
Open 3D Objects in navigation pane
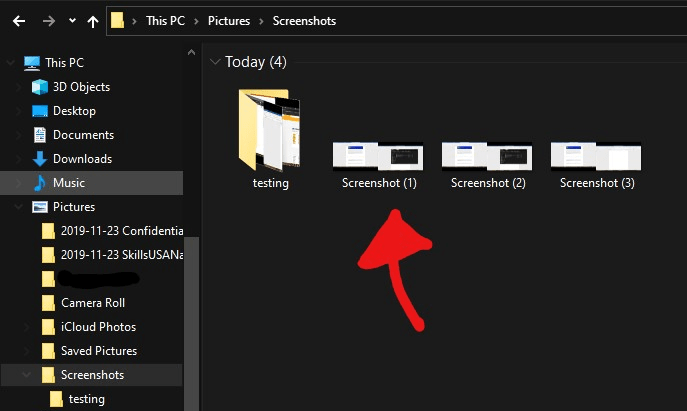click(x=81, y=87)
